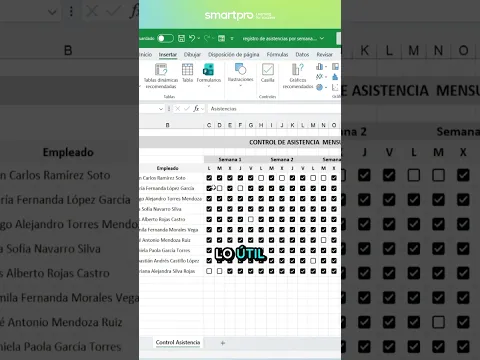Open the map chart dropdown arrow

[x=326, y=87]
